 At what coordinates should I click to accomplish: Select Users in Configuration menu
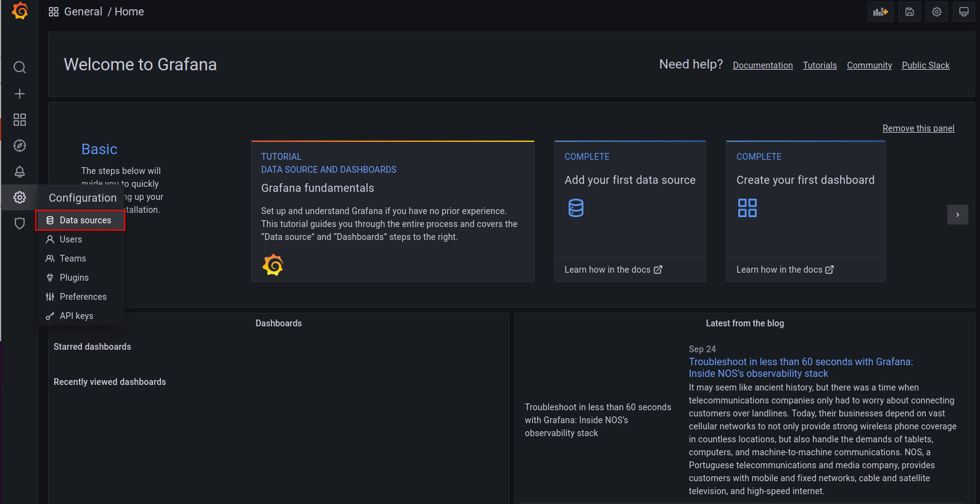(x=80, y=239)
